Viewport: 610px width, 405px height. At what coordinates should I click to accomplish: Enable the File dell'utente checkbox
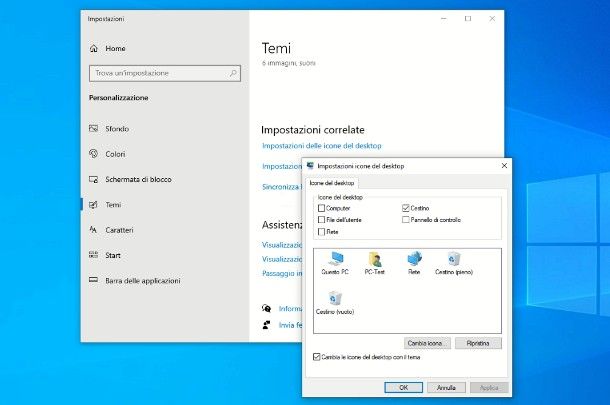point(321,220)
